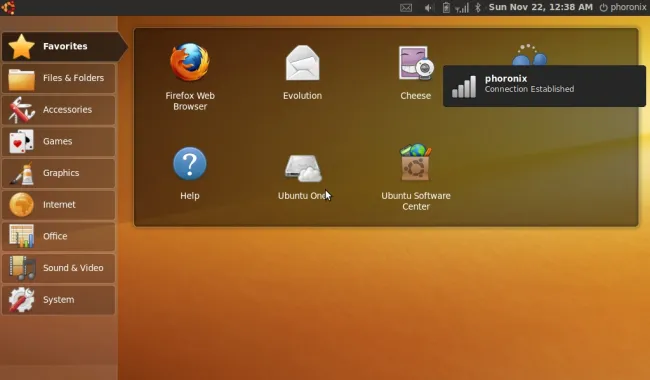650x380 pixels.
Task: Open the network signal indicator menu
Action: coord(462,7)
